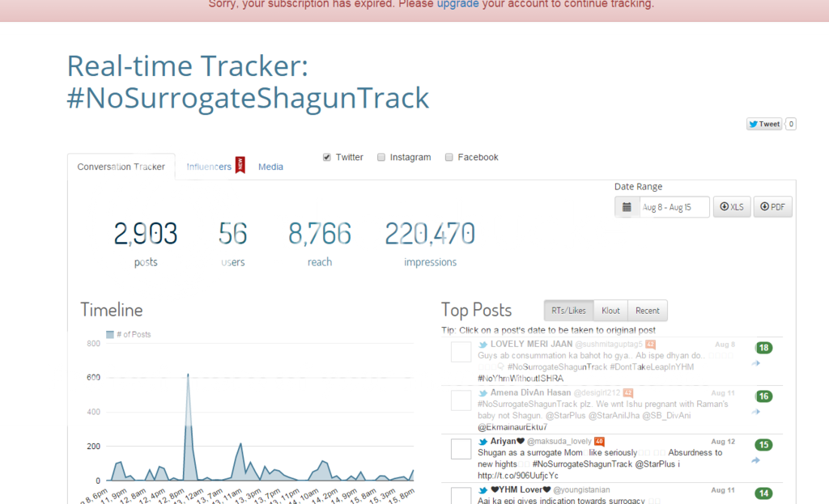The image size is (829, 504).
Task: Click the Klout score badge on Ariyan's post
Action: [x=599, y=442]
